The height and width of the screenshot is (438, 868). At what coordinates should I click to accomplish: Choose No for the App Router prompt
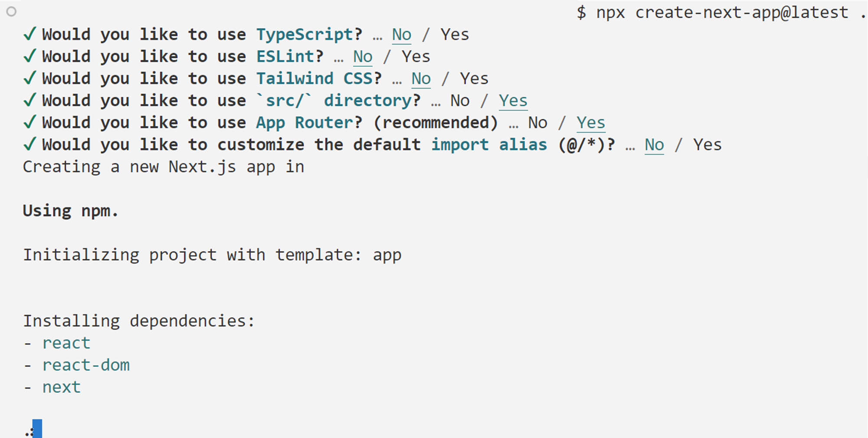[538, 123]
